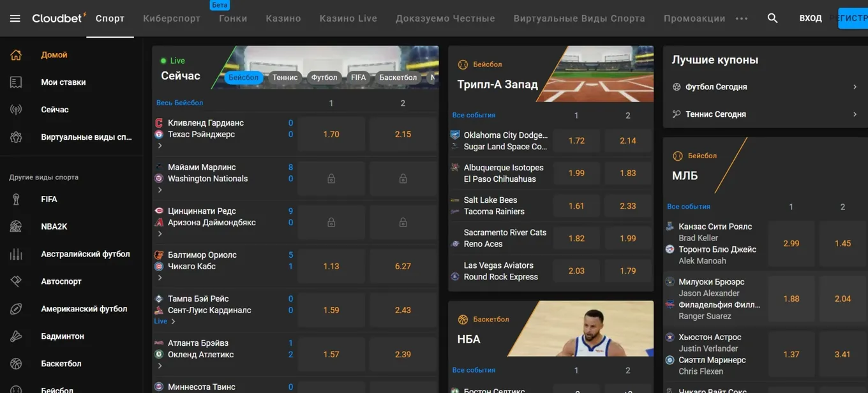Open the Промоакции tab
Screen dimensions: 868x393
pyautogui.click(x=694, y=19)
